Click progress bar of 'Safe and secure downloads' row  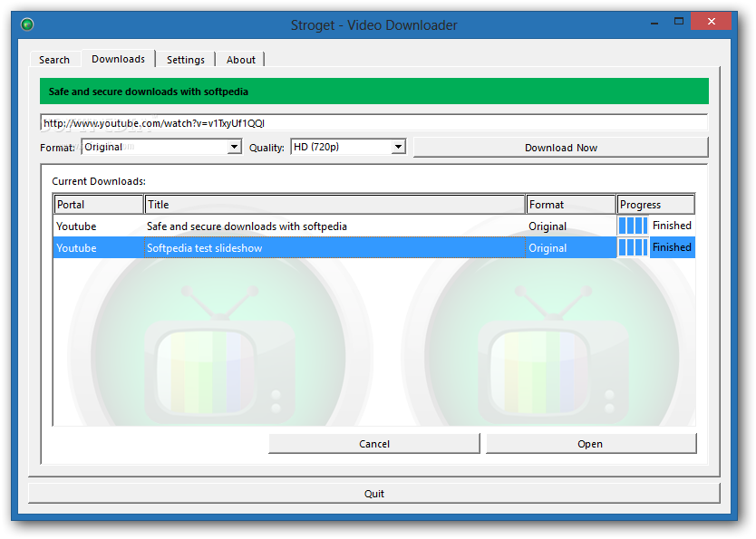[x=633, y=226]
